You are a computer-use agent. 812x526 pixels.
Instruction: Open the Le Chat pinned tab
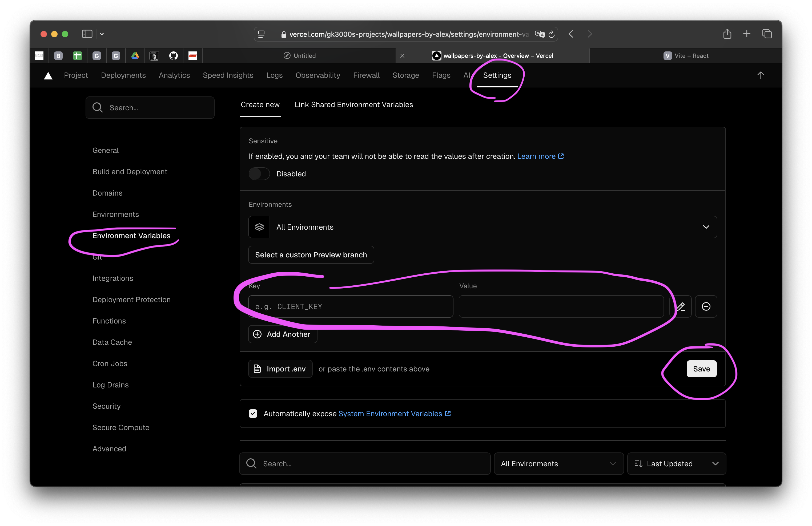pos(193,56)
